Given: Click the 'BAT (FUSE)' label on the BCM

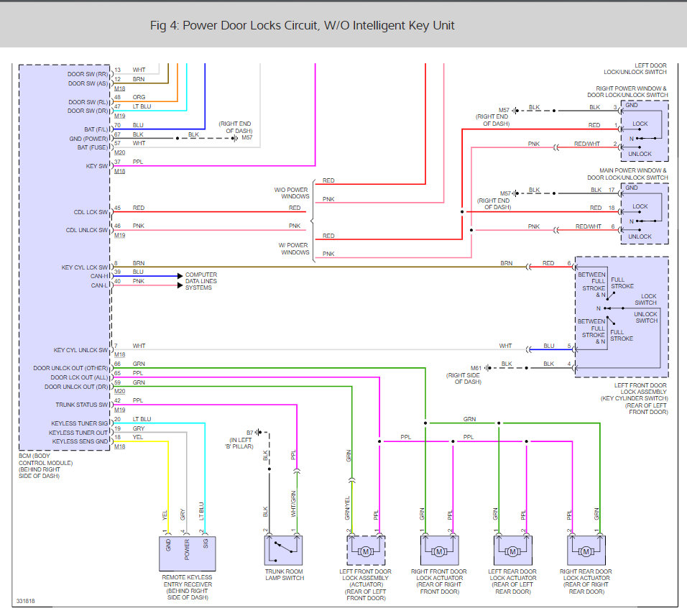Looking at the screenshot, I should pyautogui.click(x=93, y=147).
